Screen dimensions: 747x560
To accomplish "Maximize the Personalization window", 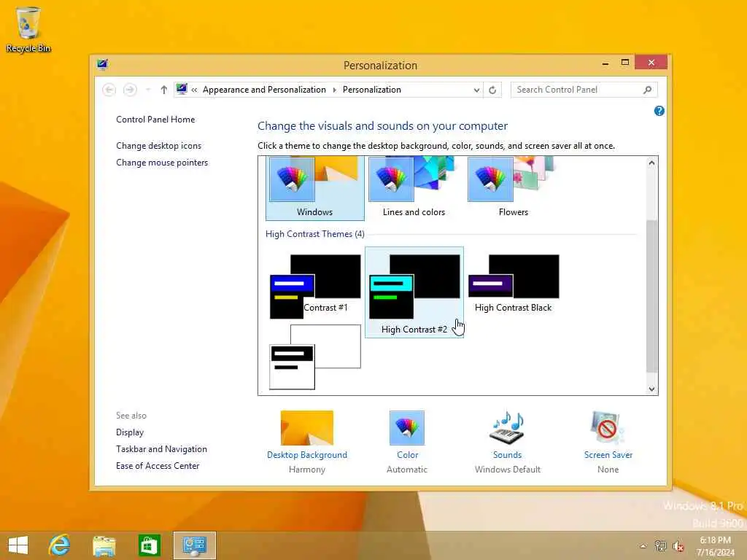I will (x=625, y=63).
